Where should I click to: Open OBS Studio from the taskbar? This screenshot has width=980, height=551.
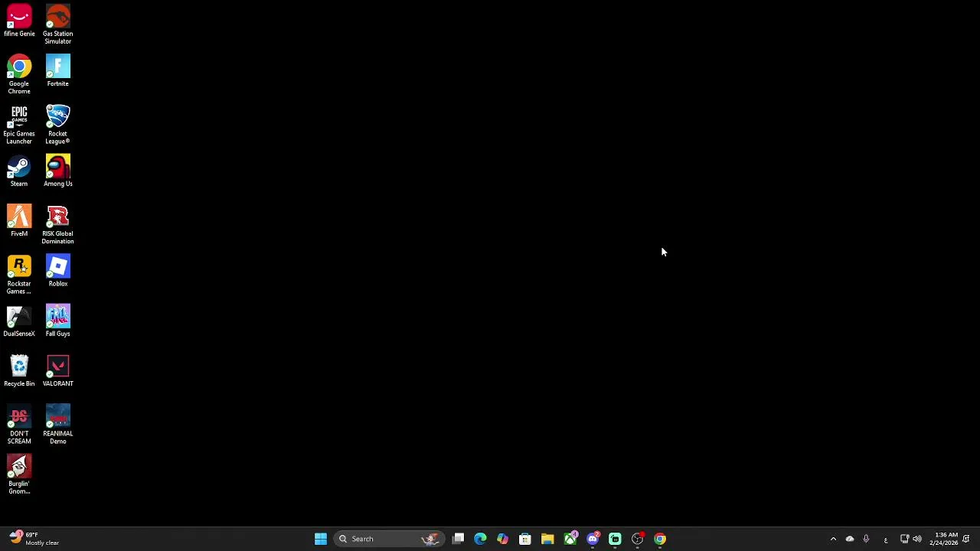pyautogui.click(x=638, y=539)
